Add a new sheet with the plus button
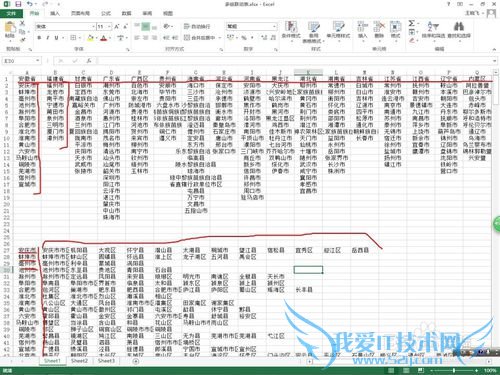This screenshot has height=375, width=500. pos(136,361)
